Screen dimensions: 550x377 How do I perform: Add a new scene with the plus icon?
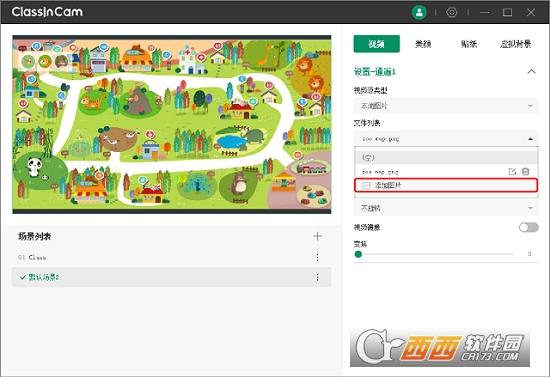317,236
